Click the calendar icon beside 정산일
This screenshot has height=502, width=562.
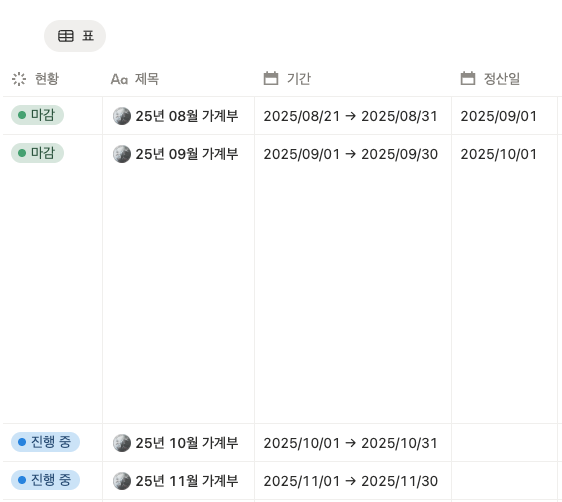(468, 78)
